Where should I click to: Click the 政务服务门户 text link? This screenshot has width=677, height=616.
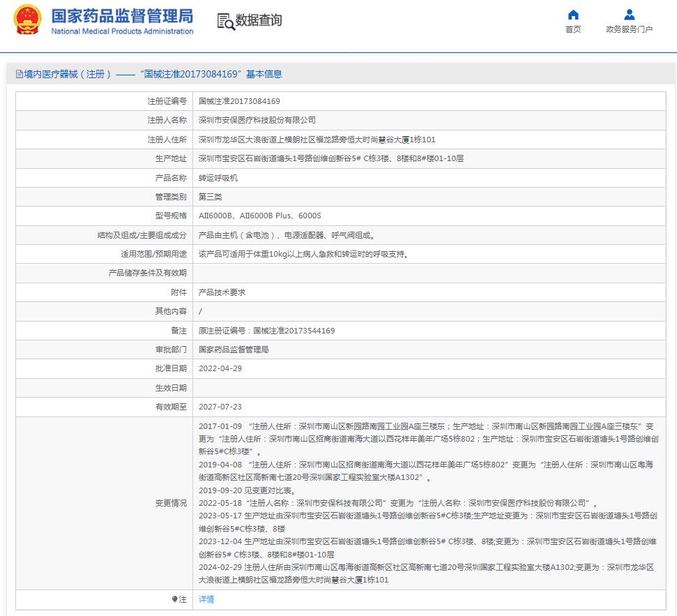629,30
